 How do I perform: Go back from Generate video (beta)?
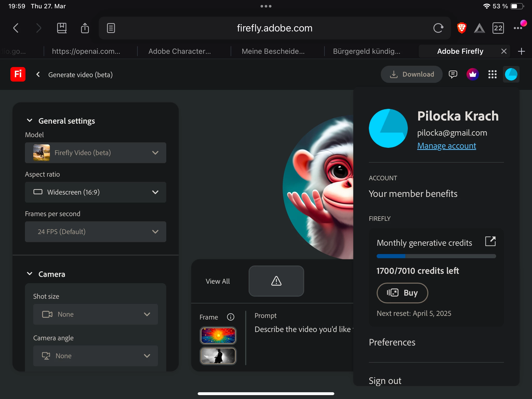tap(38, 75)
